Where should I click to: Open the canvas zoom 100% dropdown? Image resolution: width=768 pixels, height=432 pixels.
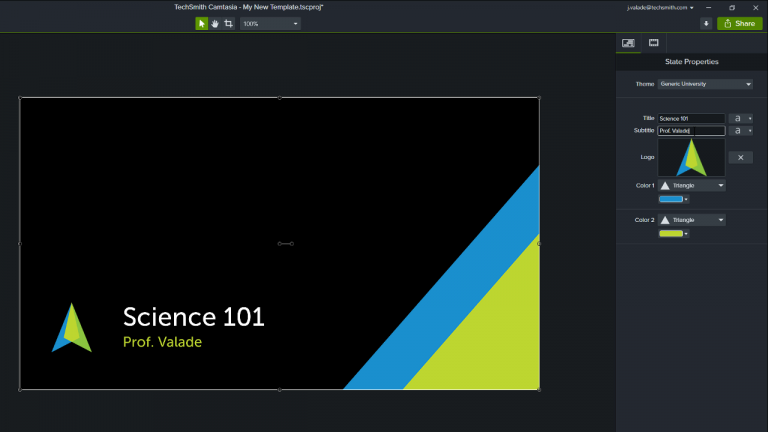[270, 24]
